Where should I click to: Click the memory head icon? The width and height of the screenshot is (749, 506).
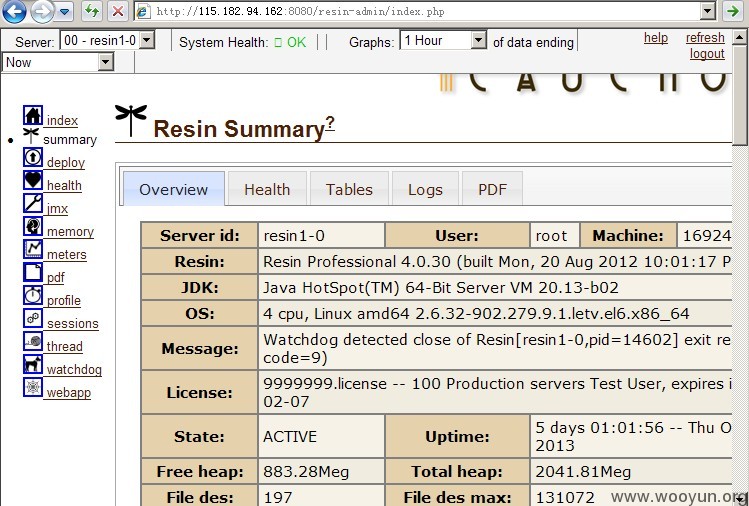tap(33, 226)
